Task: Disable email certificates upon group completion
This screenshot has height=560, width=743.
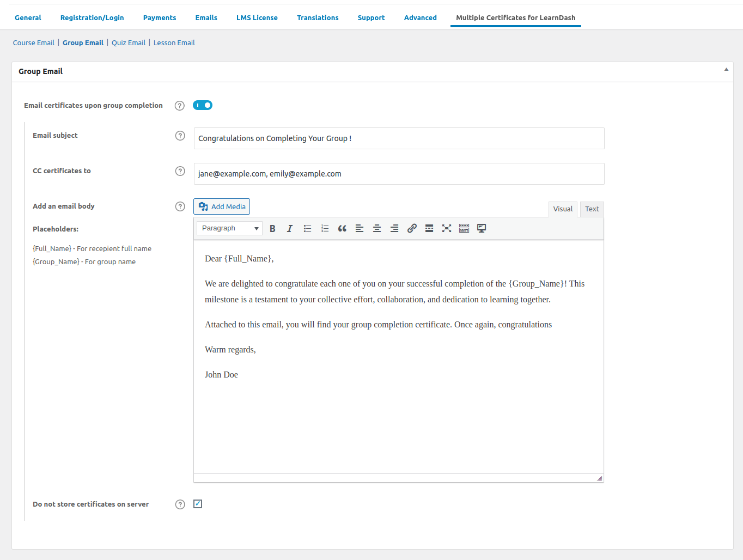Action: [x=203, y=105]
